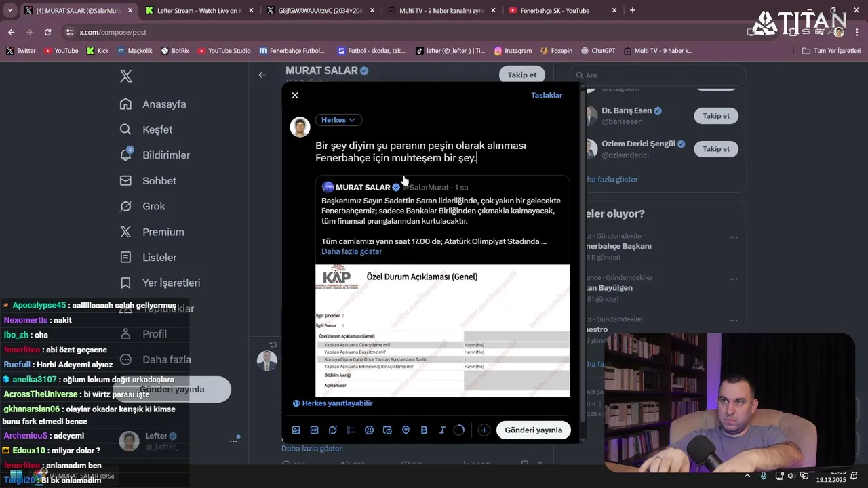Open Bildirimler notifications
The height and width of the screenshot is (488, 868).
tap(155, 155)
